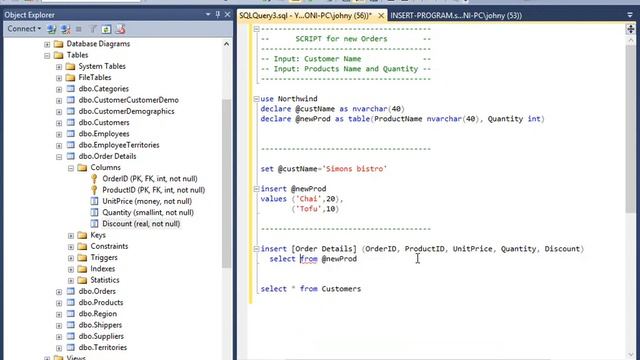Select the ProductID primary key icon
640x360 pixels.
94,190
